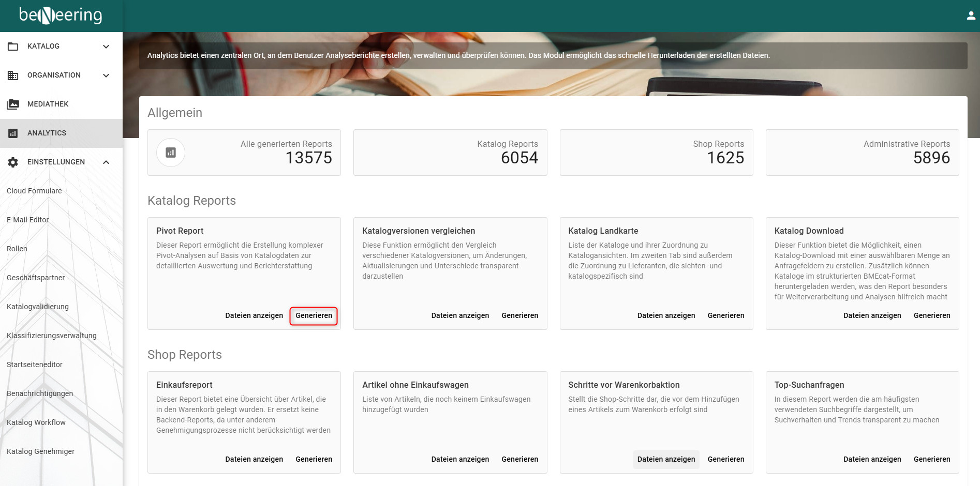
Task: Generate the Einkaufsreport
Action: click(314, 460)
